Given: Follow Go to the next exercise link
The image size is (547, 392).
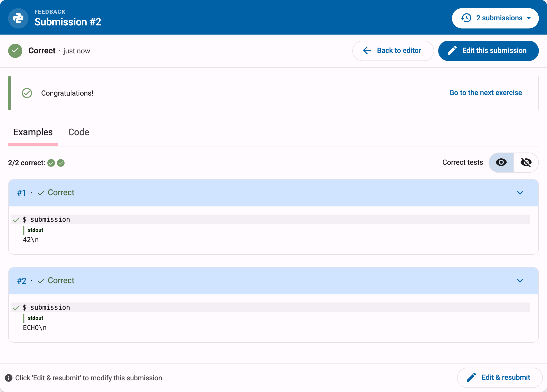Looking at the screenshot, I should [485, 93].
